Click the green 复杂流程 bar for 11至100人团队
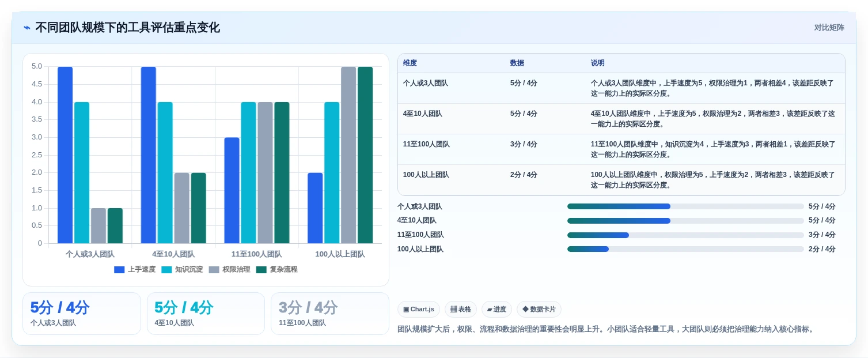 282,172
